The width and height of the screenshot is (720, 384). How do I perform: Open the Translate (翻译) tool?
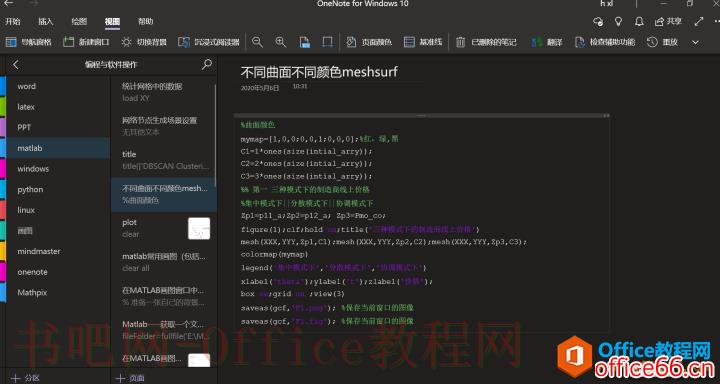(x=546, y=42)
